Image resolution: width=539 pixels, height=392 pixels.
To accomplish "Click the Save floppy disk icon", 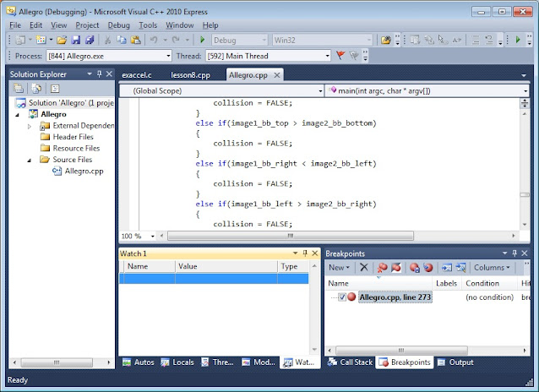I will [76, 41].
